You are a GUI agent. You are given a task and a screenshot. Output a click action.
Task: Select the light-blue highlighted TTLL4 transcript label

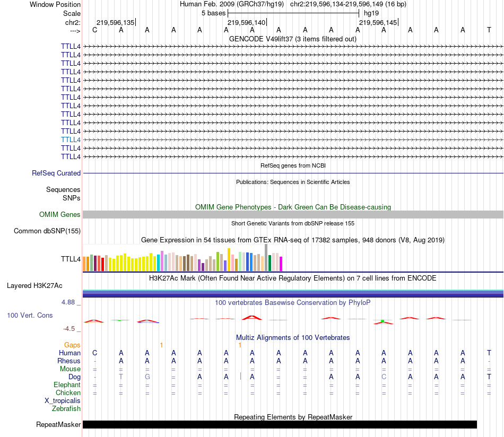[71, 140]
